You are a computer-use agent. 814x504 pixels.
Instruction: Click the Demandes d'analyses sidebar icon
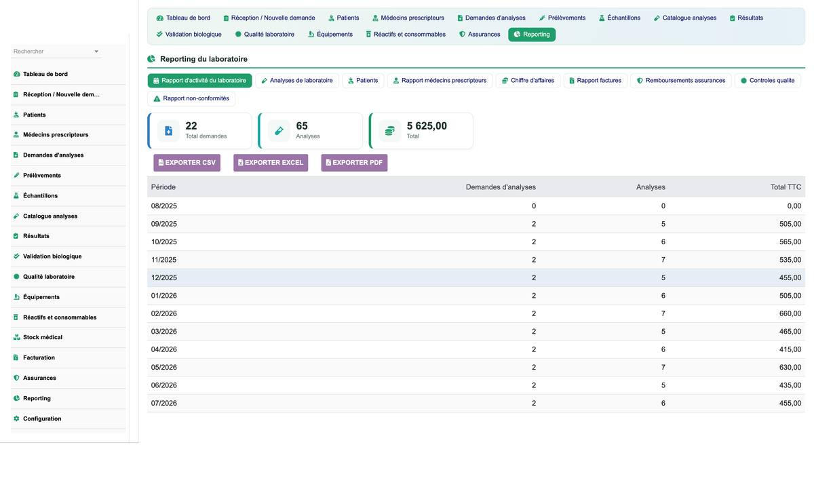16,155
